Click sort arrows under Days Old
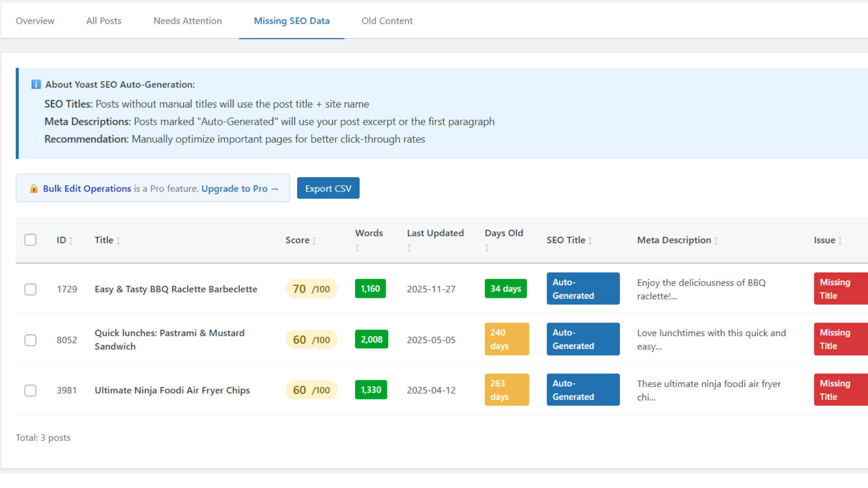Screen dimensions: 868x488 487,248
